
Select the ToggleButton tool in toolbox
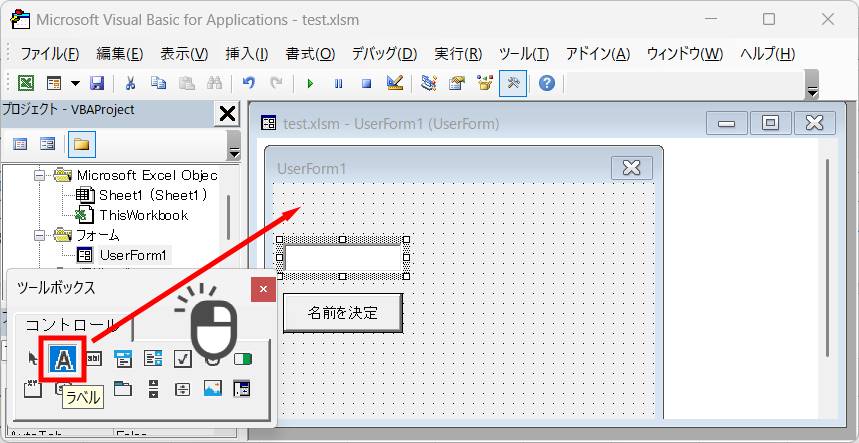coord(242,359)
